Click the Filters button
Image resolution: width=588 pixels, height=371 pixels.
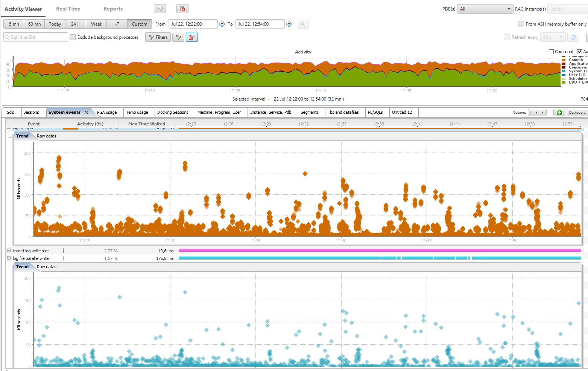(x=158, y=37)
